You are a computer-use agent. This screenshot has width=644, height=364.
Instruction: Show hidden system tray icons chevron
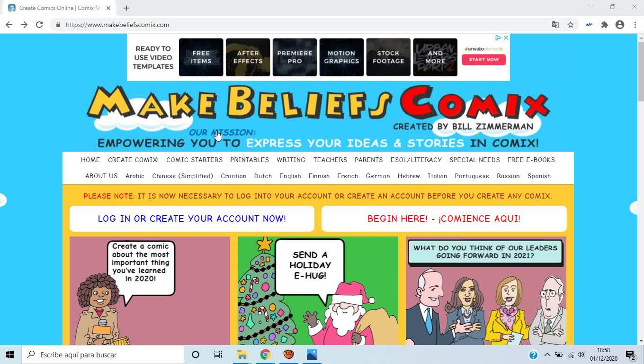tap(547, 355)
